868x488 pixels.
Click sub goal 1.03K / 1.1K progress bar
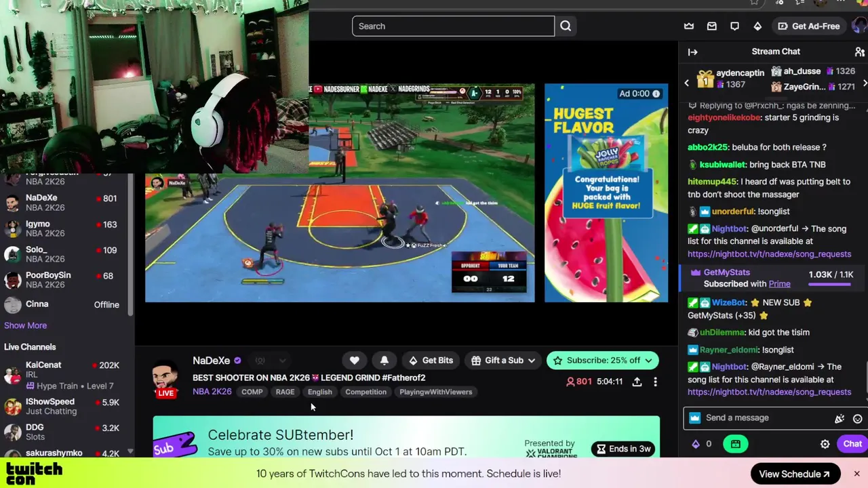[x=831, y=285]
